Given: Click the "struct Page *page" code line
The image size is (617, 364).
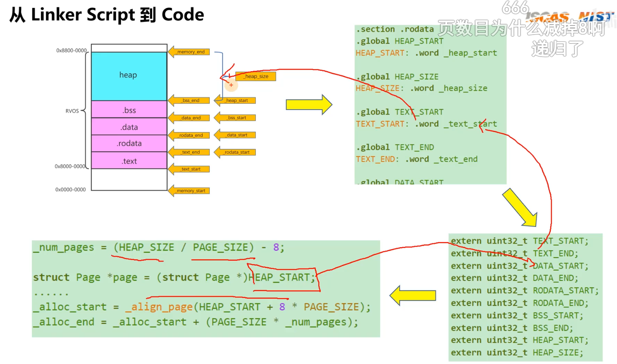Looking at the screenshot, I should point(175,277).
